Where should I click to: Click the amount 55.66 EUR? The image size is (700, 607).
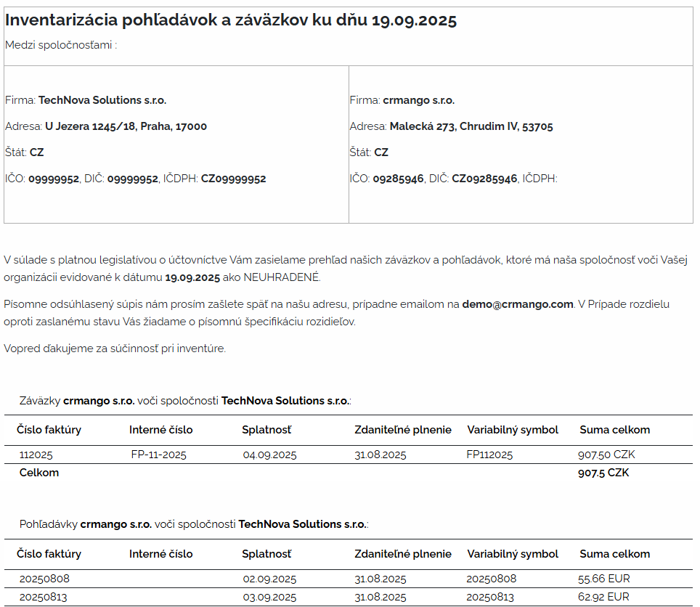pyautogui.click(x=603, y=579)
